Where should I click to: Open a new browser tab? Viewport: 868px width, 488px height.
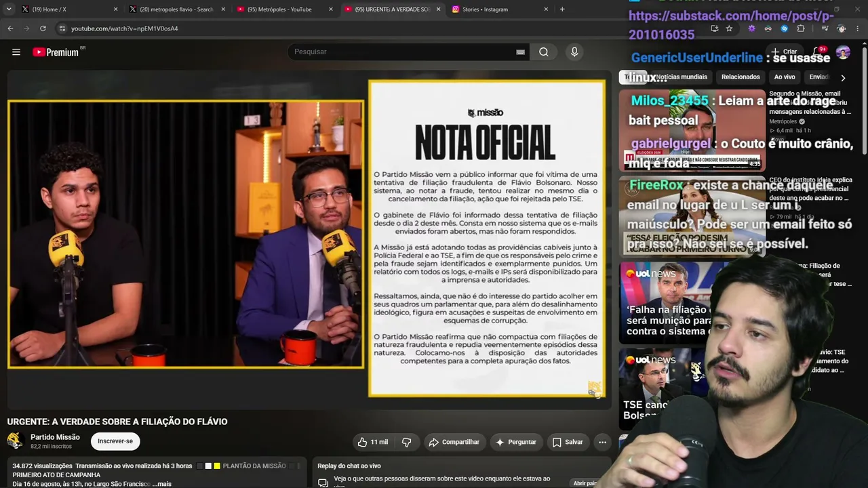(562, 9)
